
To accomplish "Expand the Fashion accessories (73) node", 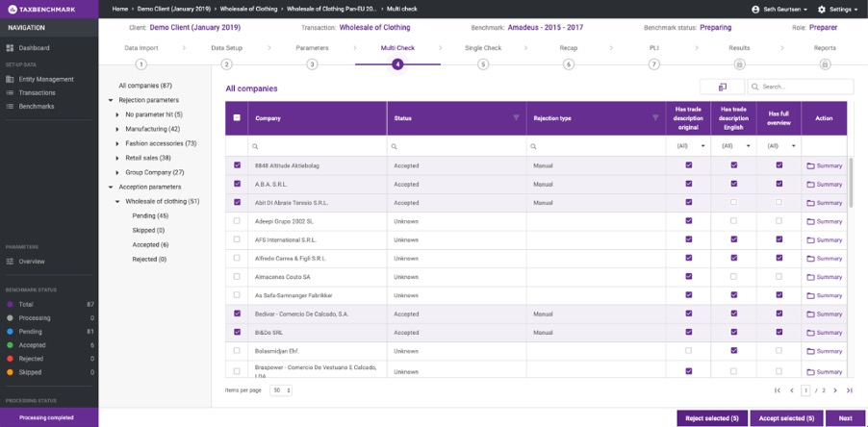I will click(x=117, y=143).
